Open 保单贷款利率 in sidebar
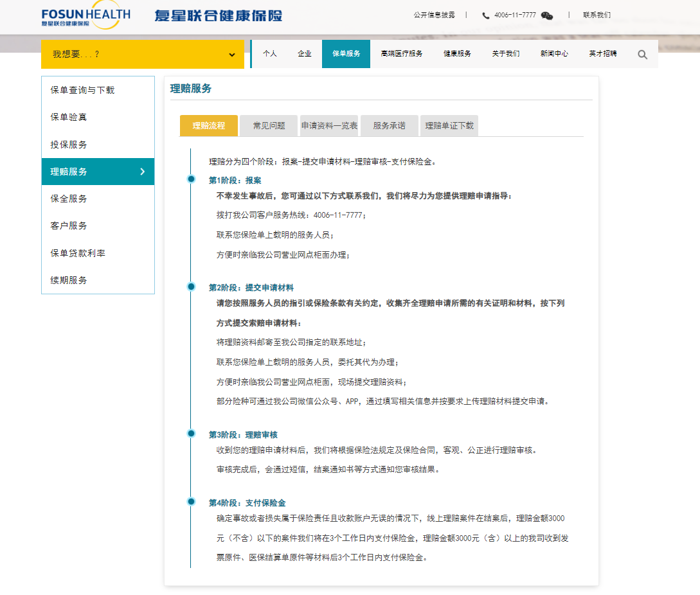This screenshot has width=700, height=595. 98,253
